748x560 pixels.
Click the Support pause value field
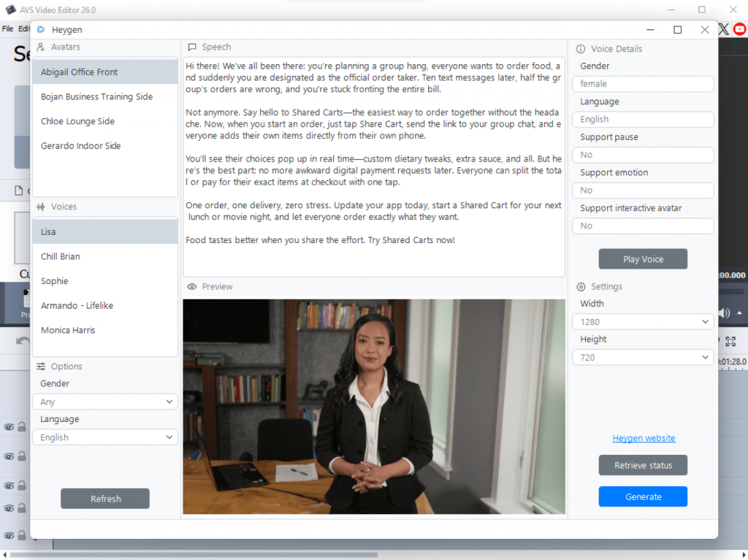point(643,155)
